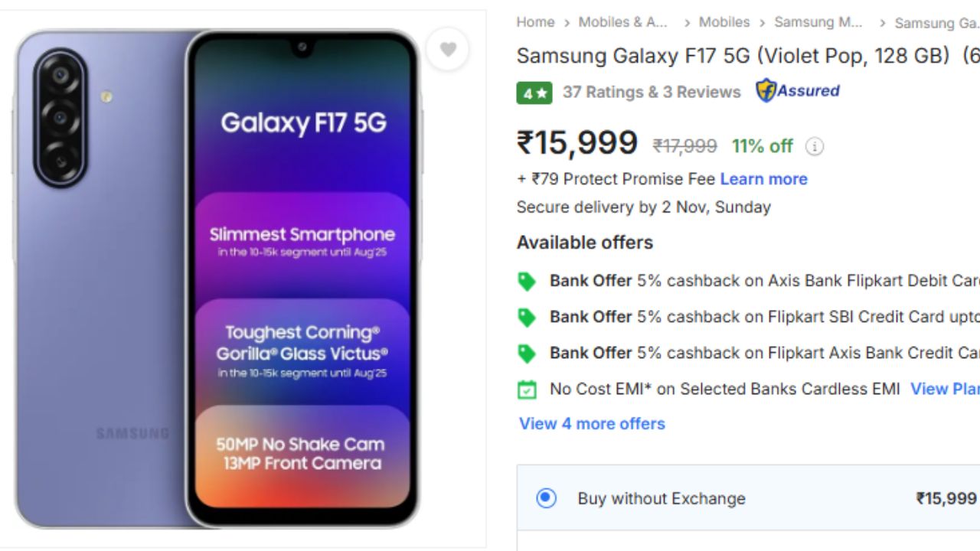
Task: Click the Flipkart Assured badge
Action: pos(798,91)
